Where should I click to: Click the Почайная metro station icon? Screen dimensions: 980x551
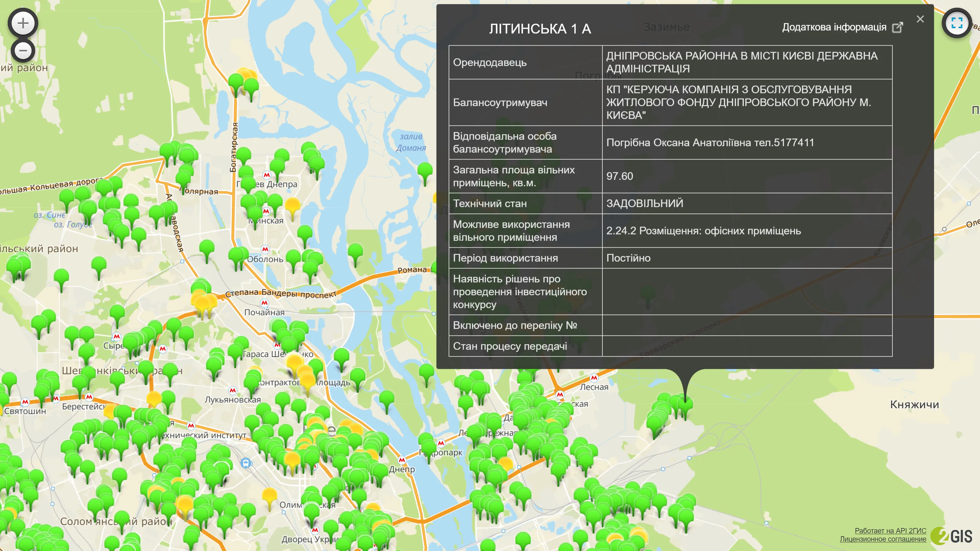pos(264,303)
